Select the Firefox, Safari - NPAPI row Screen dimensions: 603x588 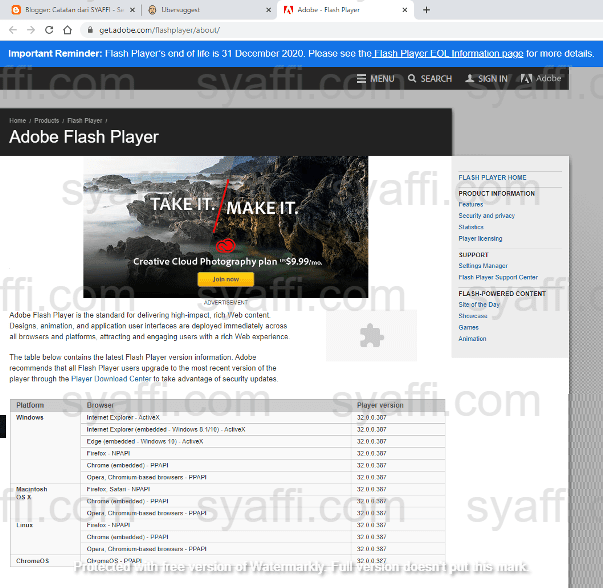(x=263, y=489)
